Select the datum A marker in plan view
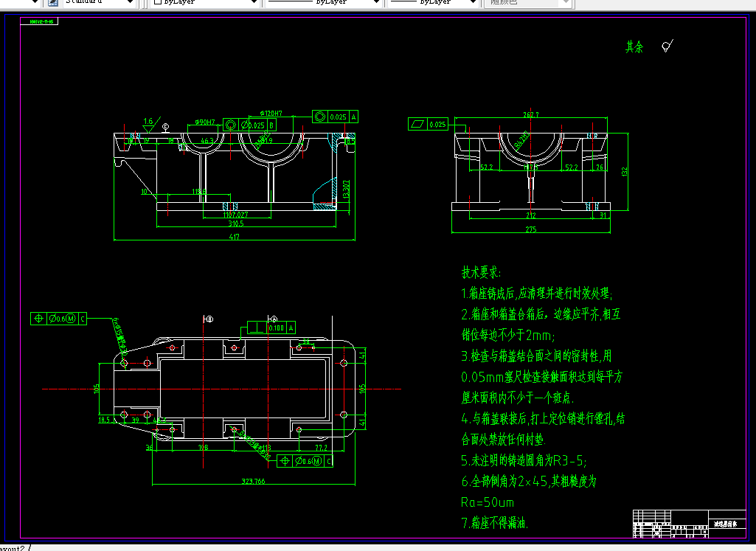 (x=273, y=319)
